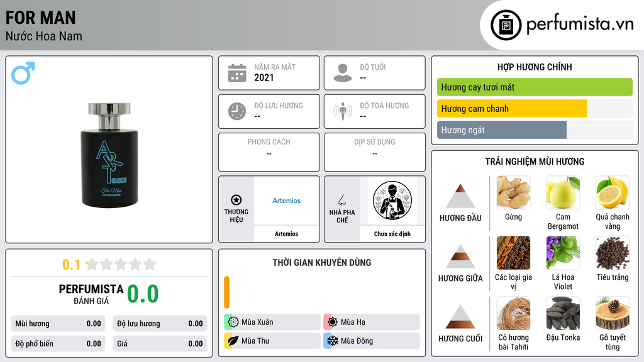Select the Mùa Đông season label
The width and height of the screenshot is (644, 362).
coord(357,341)
